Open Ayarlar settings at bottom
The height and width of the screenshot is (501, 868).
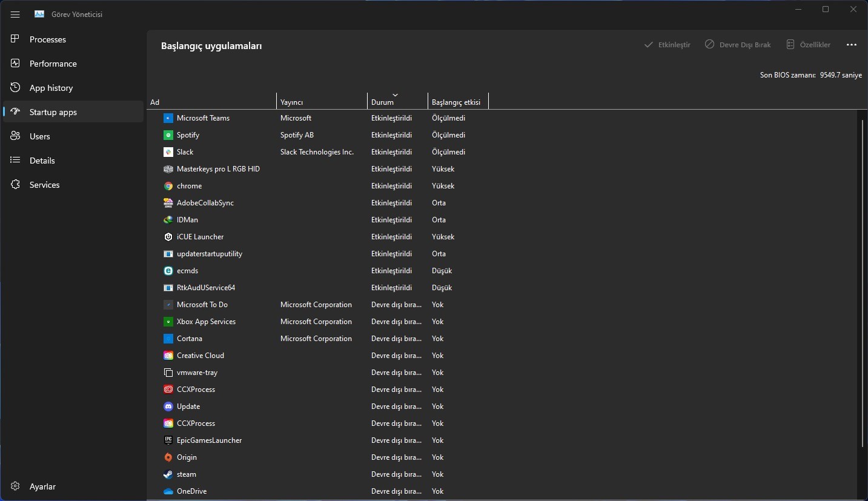[x=42, y=486]
